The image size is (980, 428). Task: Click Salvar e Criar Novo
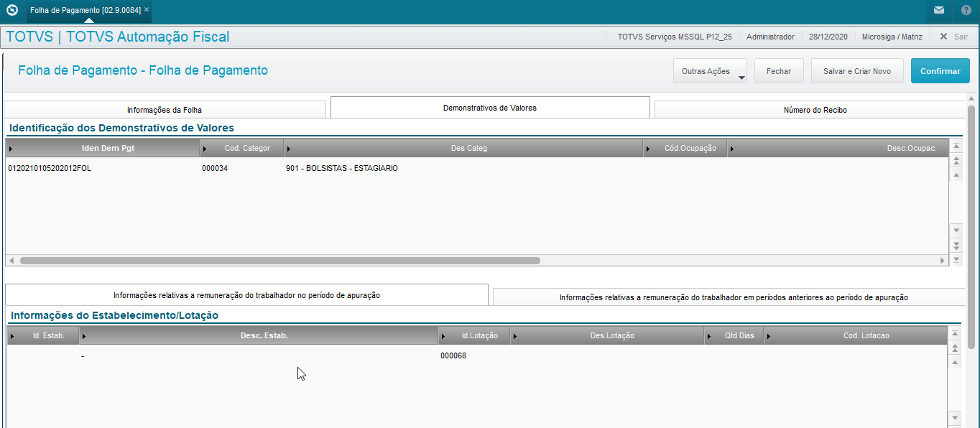[857, 71]
